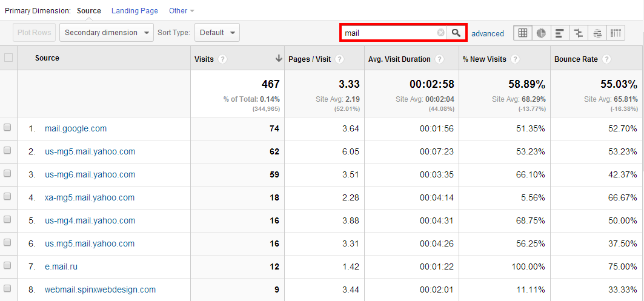Open the webmail.spinxwebdesign.com source link
The width and height of the screenshot is (644, 301).
point(100,289)
